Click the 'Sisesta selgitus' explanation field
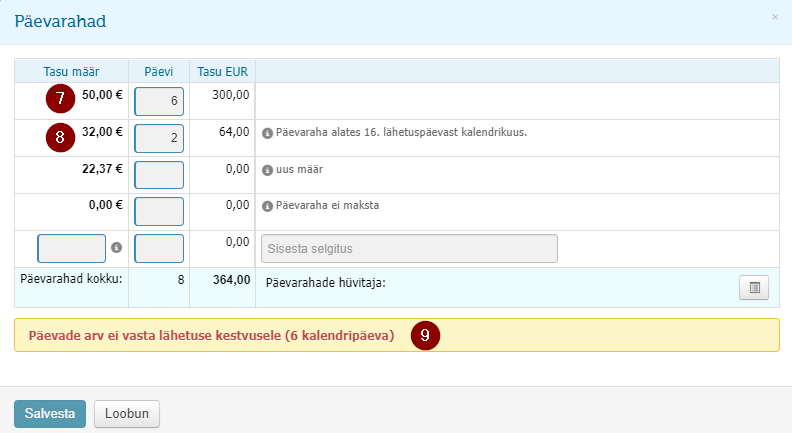The width and height of the screenshot is (792, 433). pos(409,248)
